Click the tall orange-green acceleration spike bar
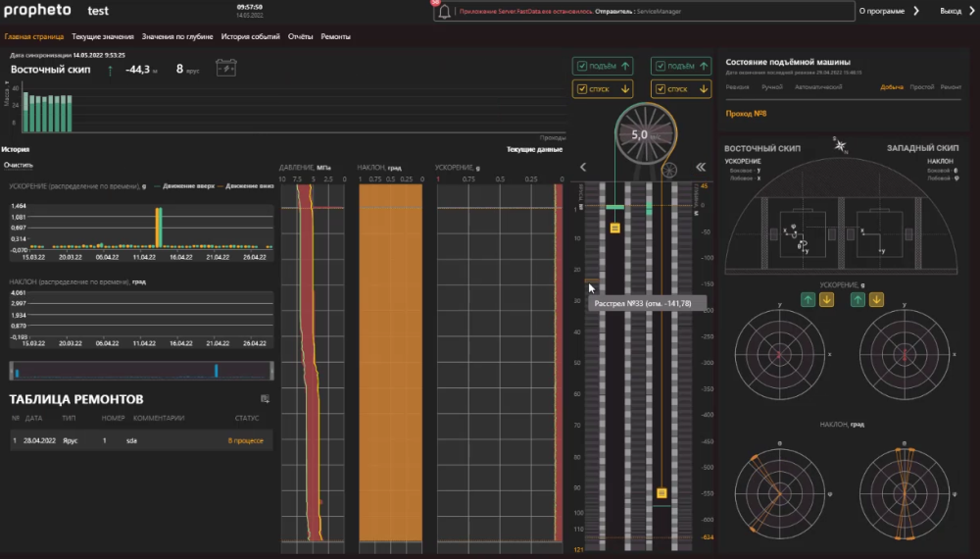 [159, 228]
